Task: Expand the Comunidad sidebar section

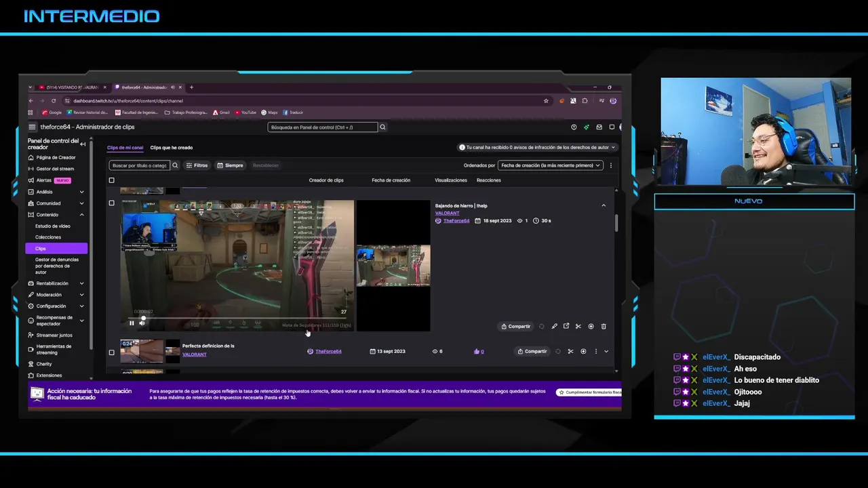Action: tap(82, 203)
